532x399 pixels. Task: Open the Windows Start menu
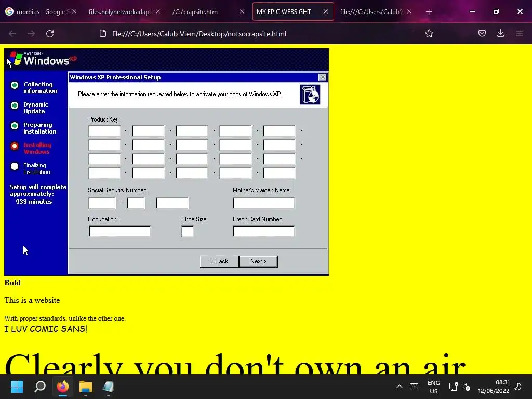[x=17, y=387]
